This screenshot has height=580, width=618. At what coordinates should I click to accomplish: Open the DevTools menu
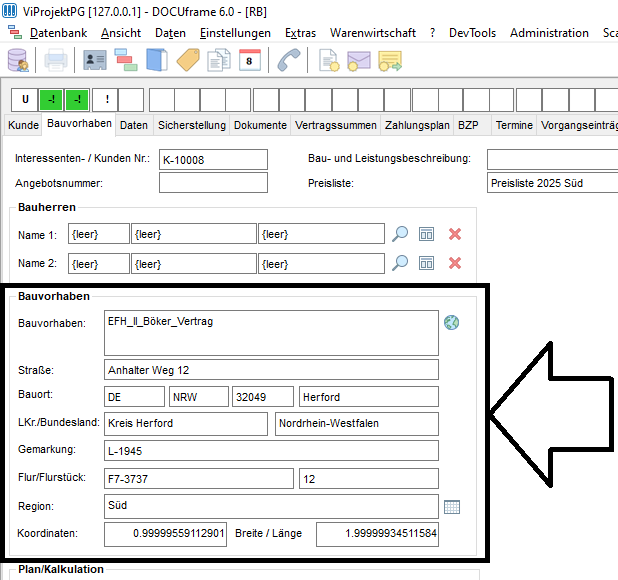coord(473,33)
